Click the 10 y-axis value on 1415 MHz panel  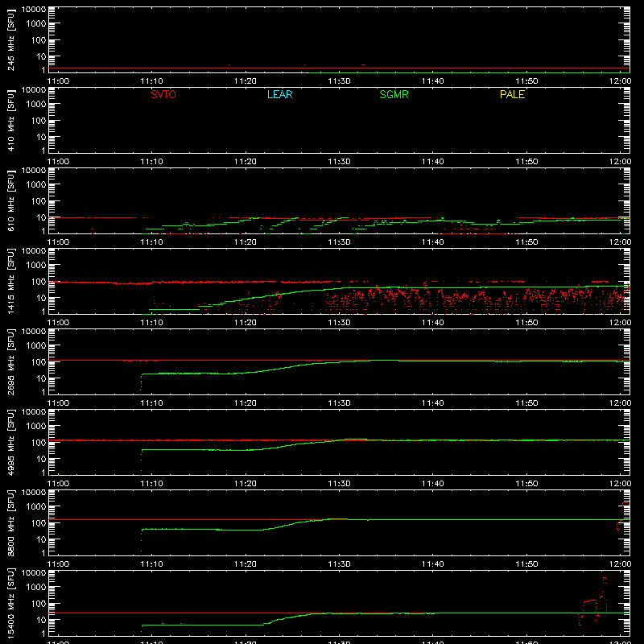(41, 298)
